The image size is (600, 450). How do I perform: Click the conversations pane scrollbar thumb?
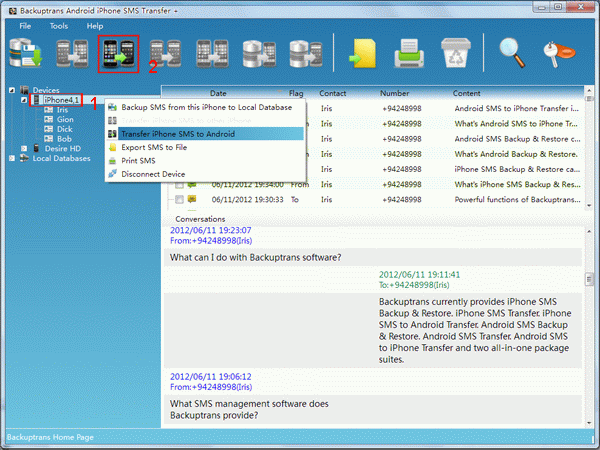(589, 279)
